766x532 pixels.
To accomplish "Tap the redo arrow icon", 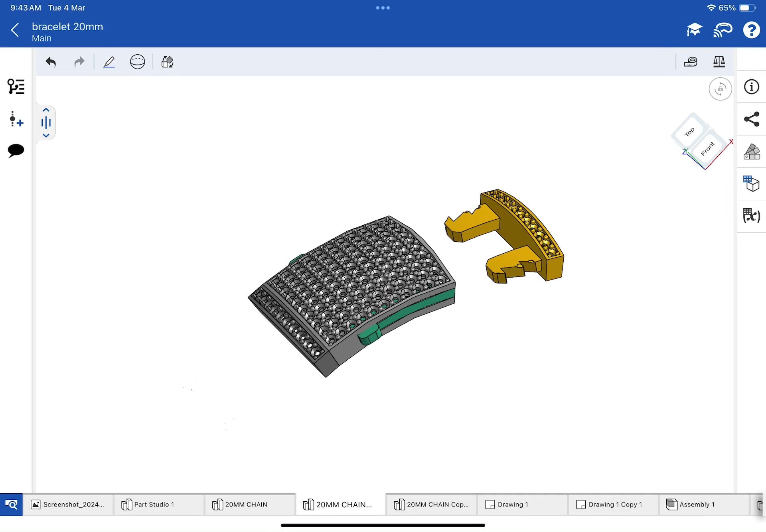I will pyautogui.click(x=79, y=62).
